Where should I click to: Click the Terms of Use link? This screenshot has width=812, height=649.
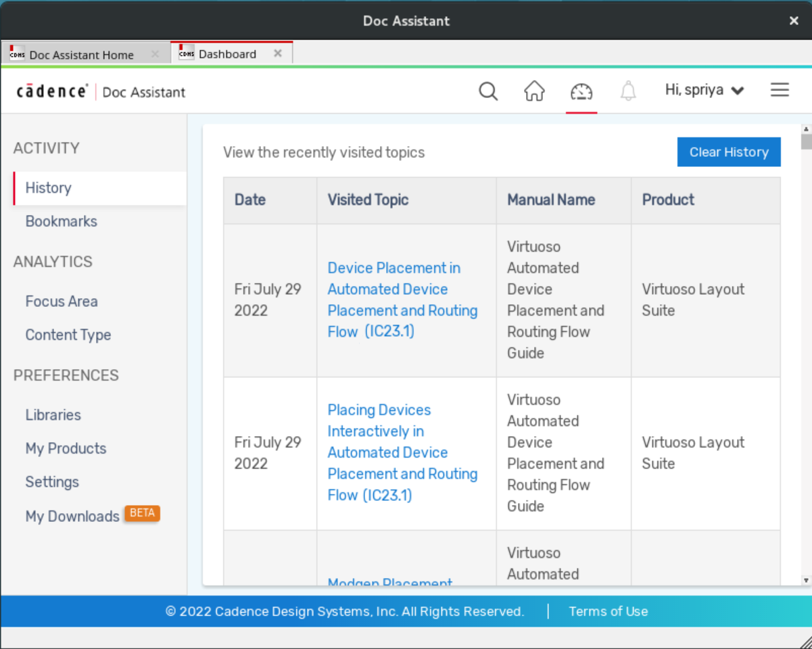pyautogui.click(x=608, y=612)
